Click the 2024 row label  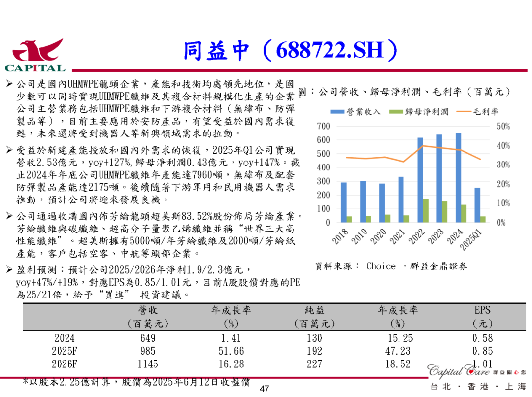65,338
